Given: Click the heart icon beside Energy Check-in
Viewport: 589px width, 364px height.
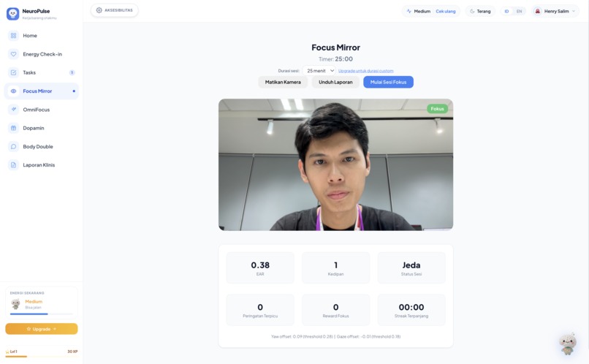Looking at the screenshot, I should pyautogui.click(x=14, y=54).
